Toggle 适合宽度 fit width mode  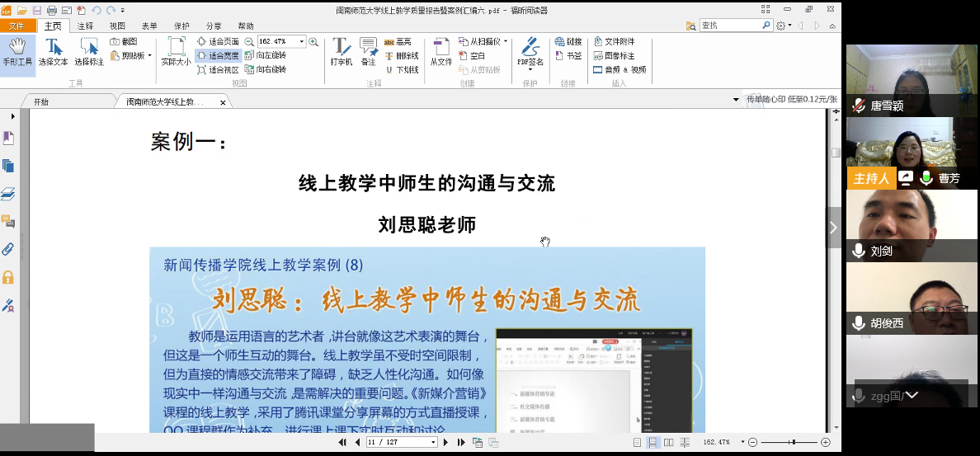(218, 55)
